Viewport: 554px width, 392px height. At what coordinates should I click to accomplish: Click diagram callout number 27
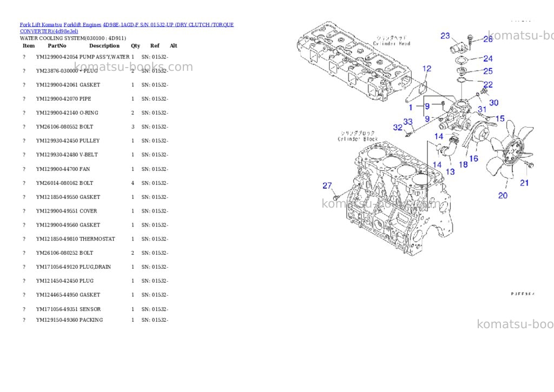coord(327,185)
